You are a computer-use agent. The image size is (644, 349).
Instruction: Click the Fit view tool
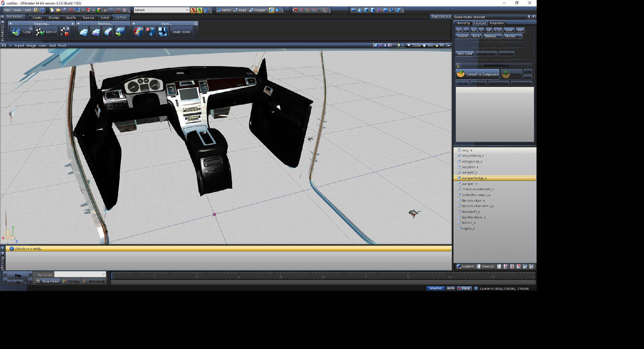[440, 45]
